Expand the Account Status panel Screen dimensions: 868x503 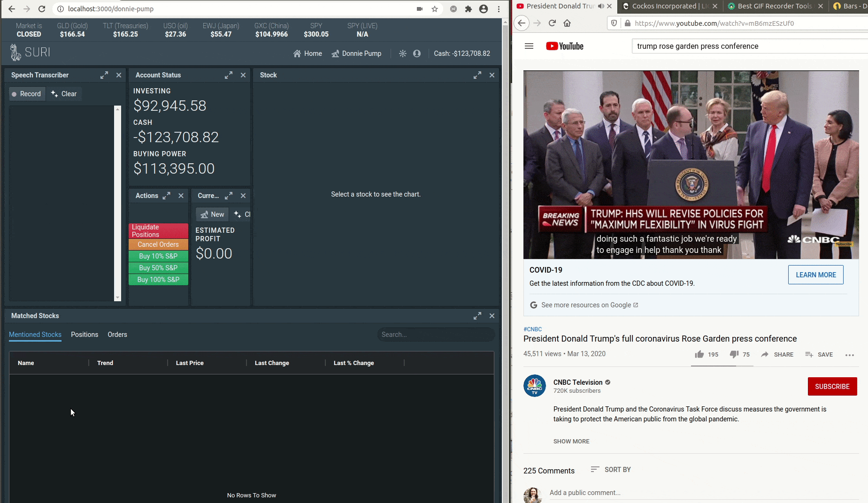[x=229, y=75]
